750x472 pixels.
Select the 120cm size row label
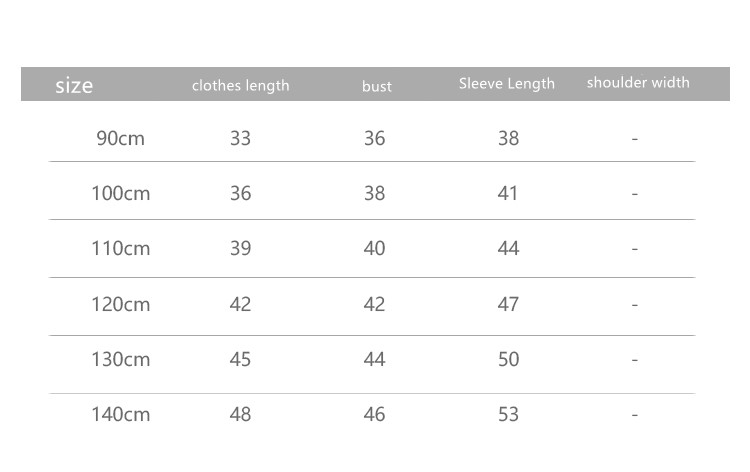click(121, 304)
